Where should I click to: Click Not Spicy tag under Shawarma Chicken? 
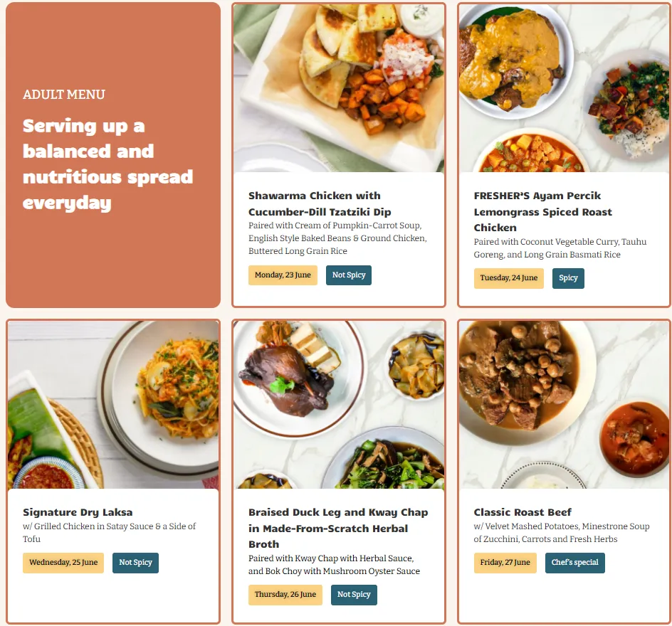tap(349, 275)
